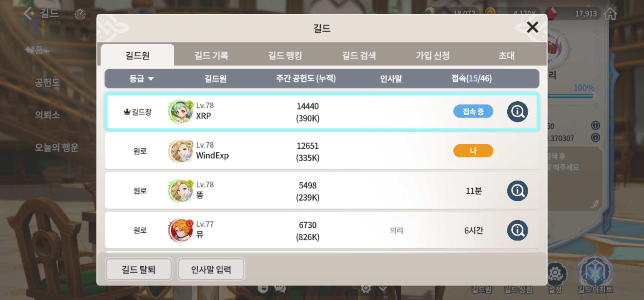
Task: Click the 인사말 입력 button
Action: [211, 269]
